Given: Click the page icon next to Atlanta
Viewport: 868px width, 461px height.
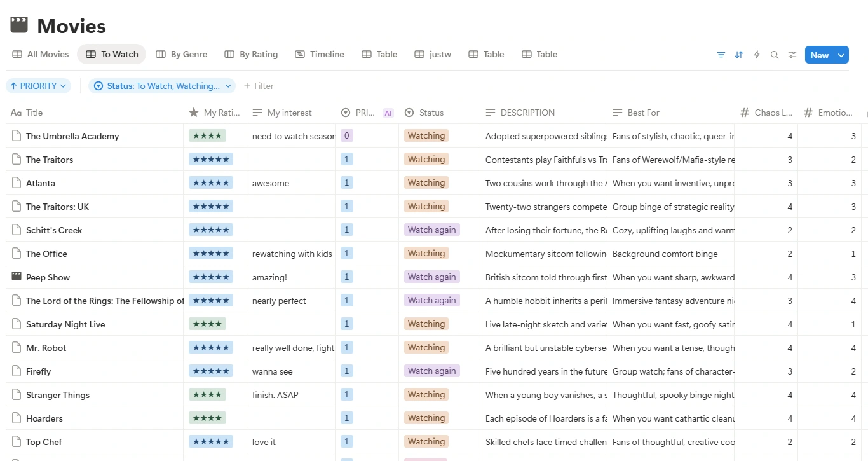Looking at the screenshot, I should click(x=17, y=183).
